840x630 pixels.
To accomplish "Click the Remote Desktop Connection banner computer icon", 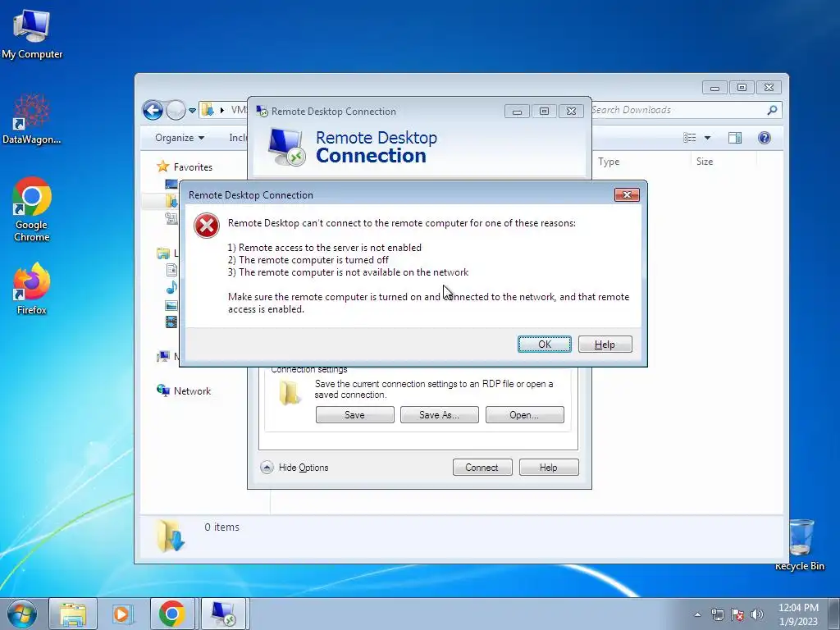I will point(286,148).
